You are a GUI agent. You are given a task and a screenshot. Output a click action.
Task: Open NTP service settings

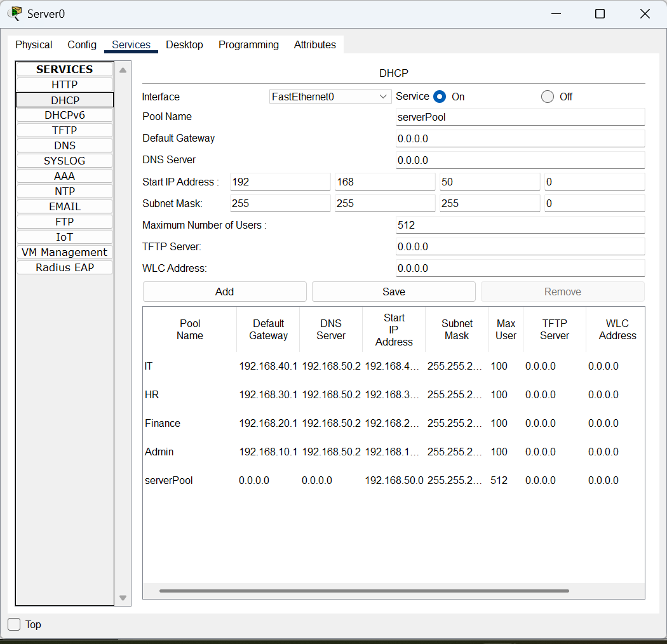click(65, 191)
